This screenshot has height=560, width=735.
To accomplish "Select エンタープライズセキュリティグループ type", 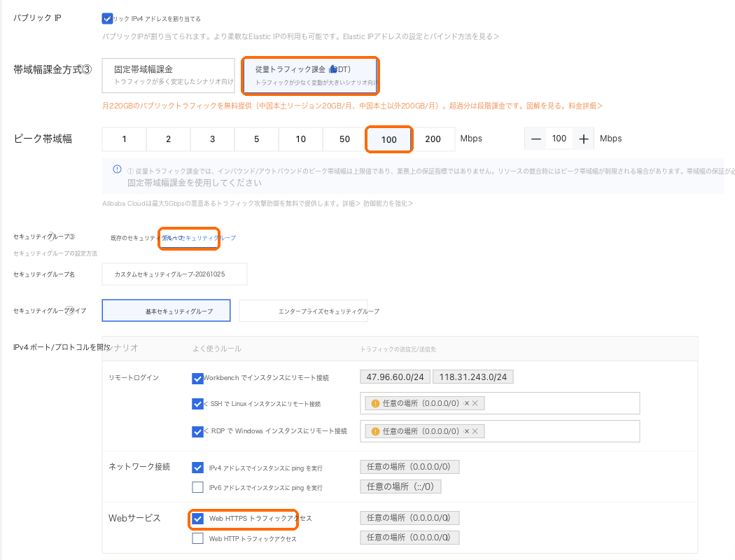I will tap(303, 311).
